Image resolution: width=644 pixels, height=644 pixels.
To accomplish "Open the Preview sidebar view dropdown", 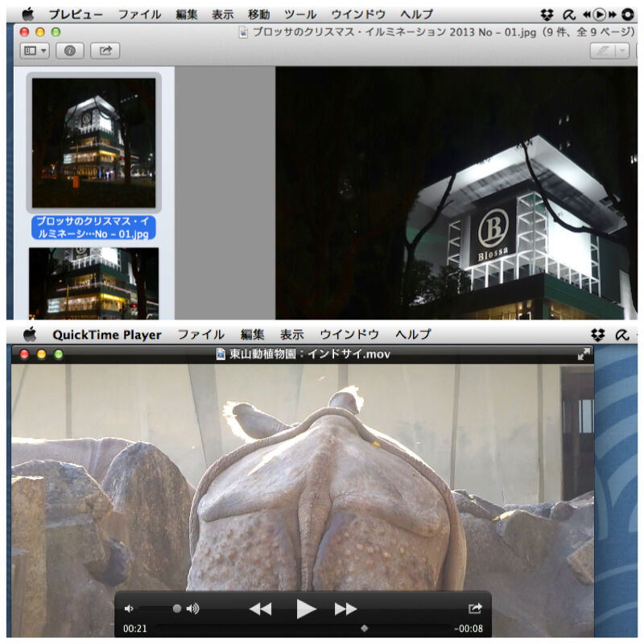I will pyautogui.click(x=35, y=51).
